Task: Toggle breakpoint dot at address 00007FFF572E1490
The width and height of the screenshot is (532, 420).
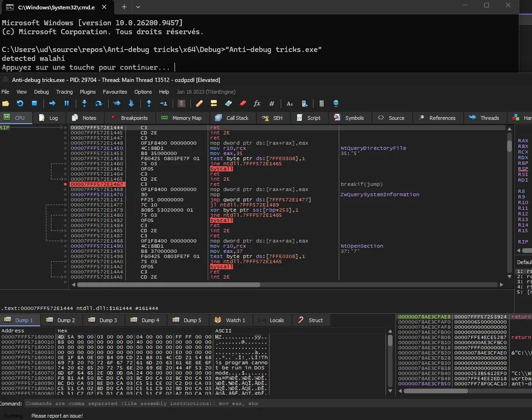Action: pyautogui.click(x=65, y=246)
